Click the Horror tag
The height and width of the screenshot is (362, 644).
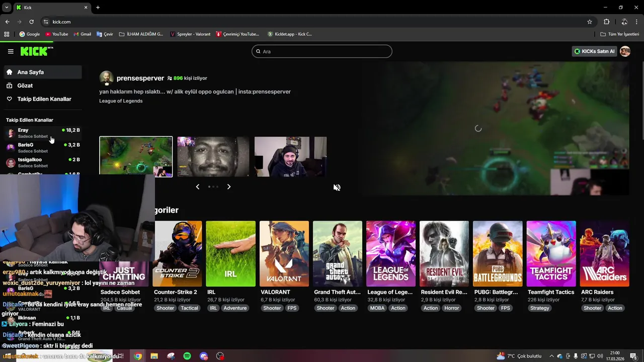pos(451,308)
